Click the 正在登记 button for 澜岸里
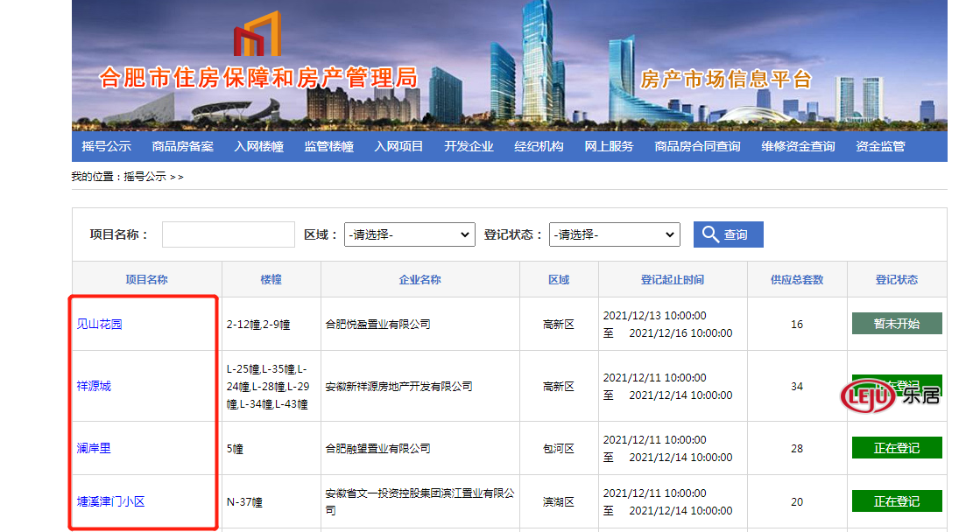Screen dimensions: 980x532 pyautogui.click(x=897, y=448)
